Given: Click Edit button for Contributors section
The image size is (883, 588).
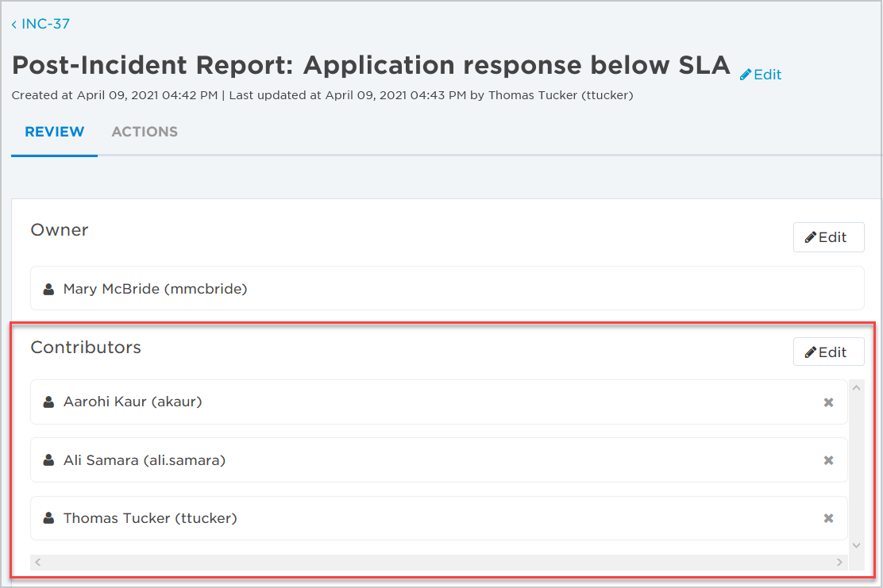Looking at the screenshot, I should click(828, 352).
